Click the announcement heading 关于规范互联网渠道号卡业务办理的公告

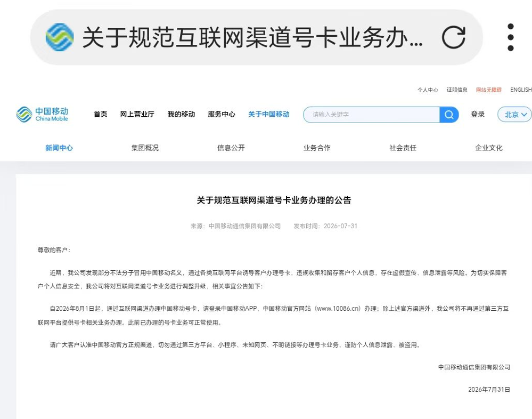[274, 200]
